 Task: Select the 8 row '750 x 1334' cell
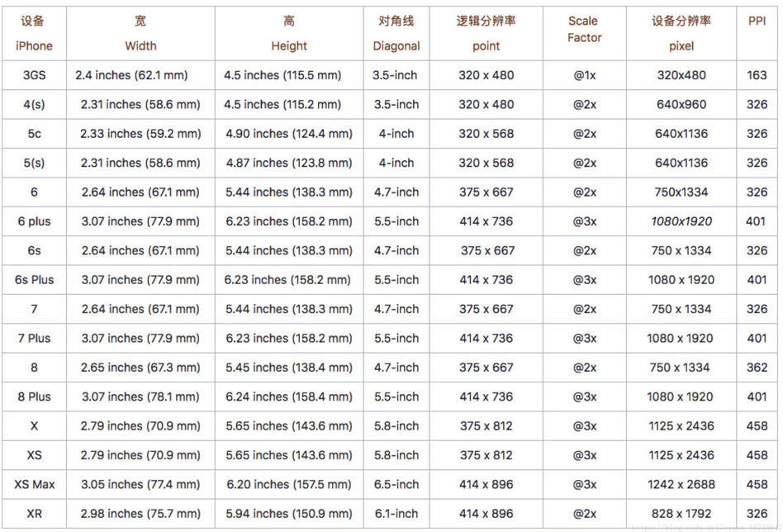click(681, 368)
